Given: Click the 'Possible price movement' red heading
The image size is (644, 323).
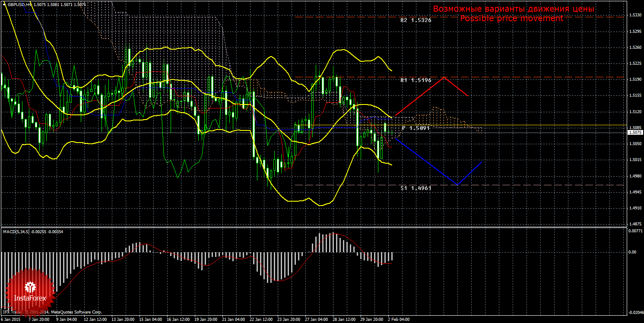Looking at the screenshot, I should click(x=511, y=19).
